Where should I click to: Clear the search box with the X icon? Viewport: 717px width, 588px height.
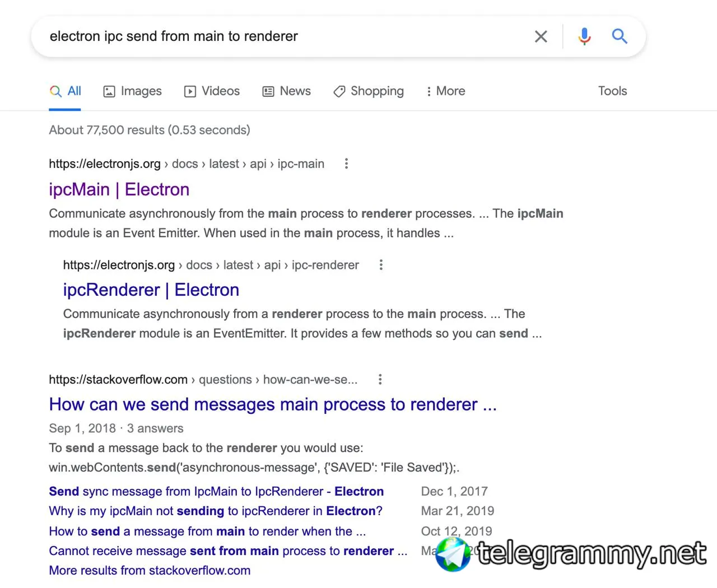[x=541, y=37]
